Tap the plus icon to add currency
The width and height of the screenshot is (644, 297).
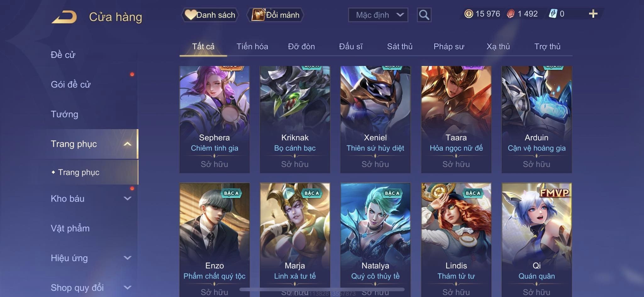click(x=593, y=14)
